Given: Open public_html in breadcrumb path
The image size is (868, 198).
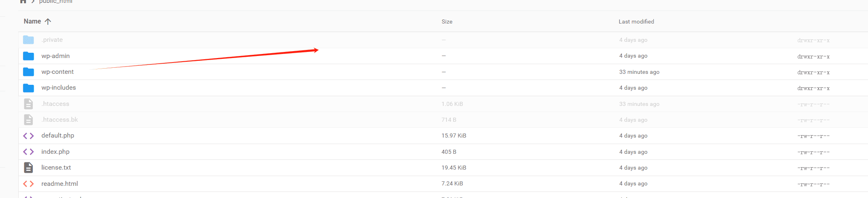Looking at the screenshot, I should point(56,2).
